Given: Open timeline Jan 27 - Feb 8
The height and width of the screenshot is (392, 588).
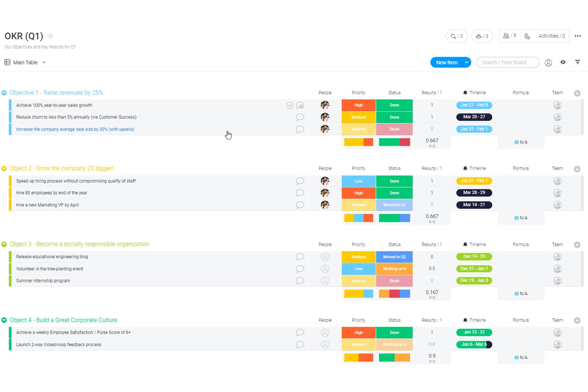Looking at the screenshot, I should coord(474,105).
